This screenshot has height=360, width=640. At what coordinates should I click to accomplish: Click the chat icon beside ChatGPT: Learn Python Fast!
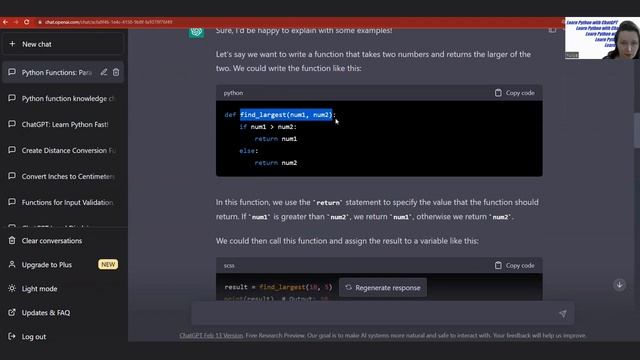click(12, 124)
